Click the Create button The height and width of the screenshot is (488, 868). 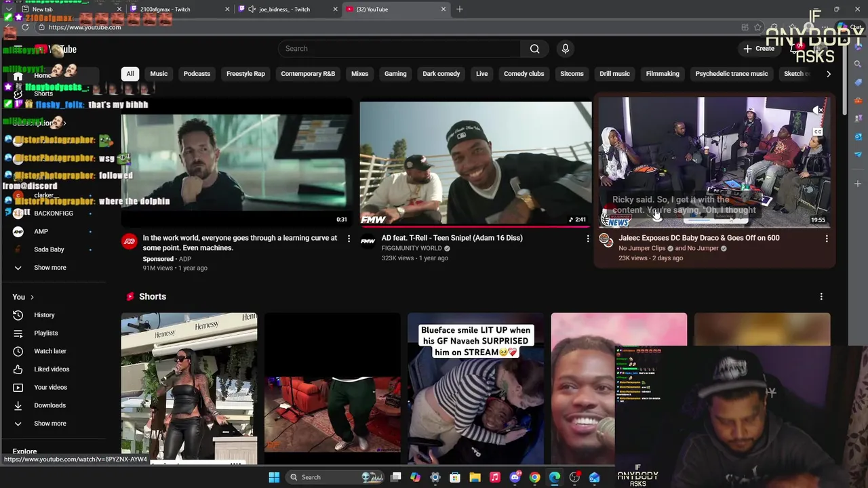click(759, 49)
